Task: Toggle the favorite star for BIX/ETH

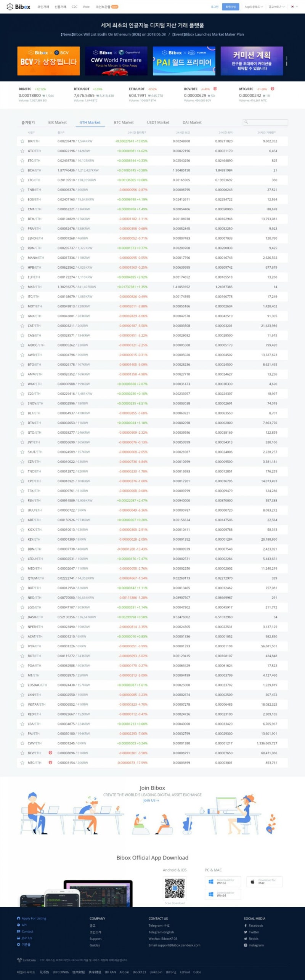Action: (22, 141)
